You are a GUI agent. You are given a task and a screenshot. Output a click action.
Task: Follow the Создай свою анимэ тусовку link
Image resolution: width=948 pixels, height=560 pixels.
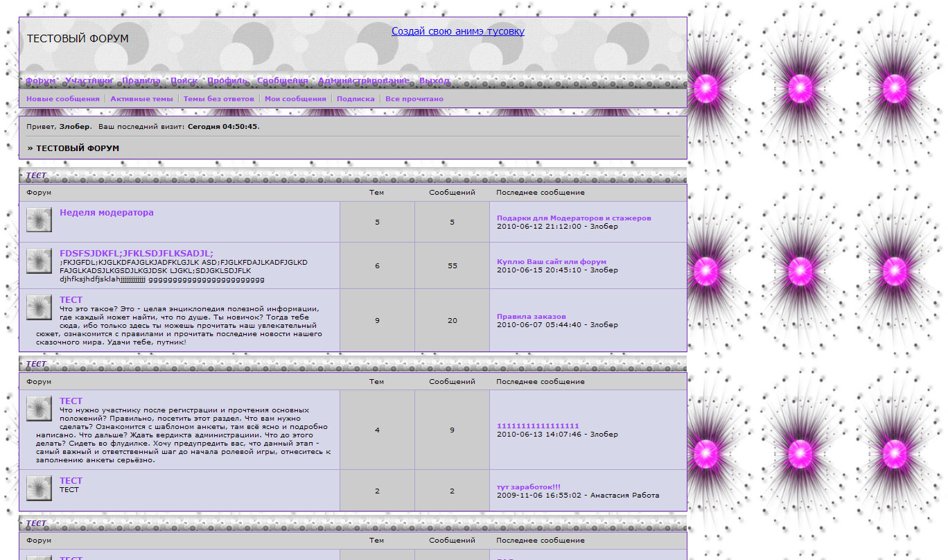tap(458, 31)
